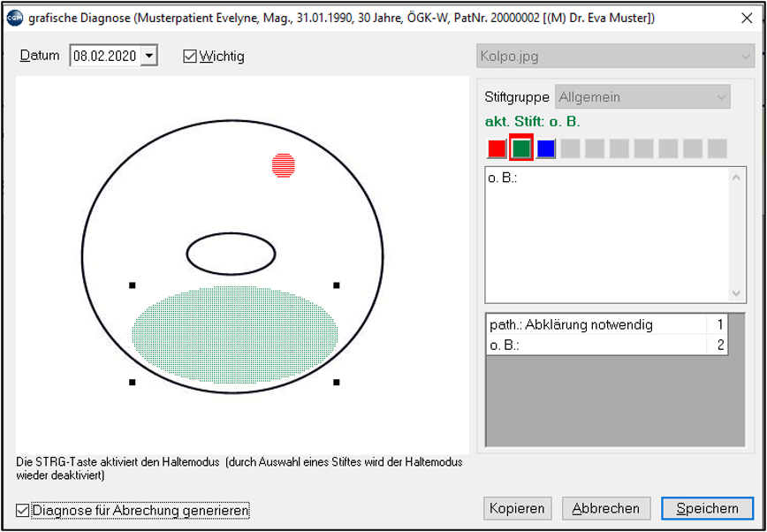Select the red pen swatch
Viewport: 767px width, 532px height.
pos(497,148)
